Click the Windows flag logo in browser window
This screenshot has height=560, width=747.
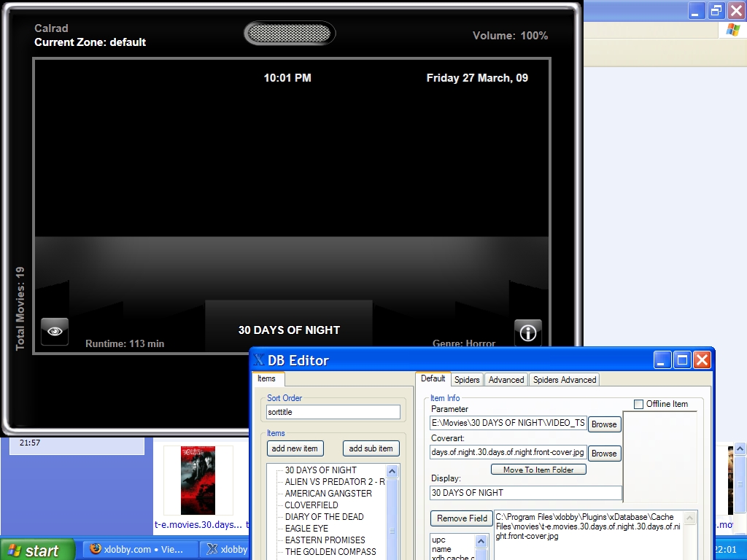733,30
